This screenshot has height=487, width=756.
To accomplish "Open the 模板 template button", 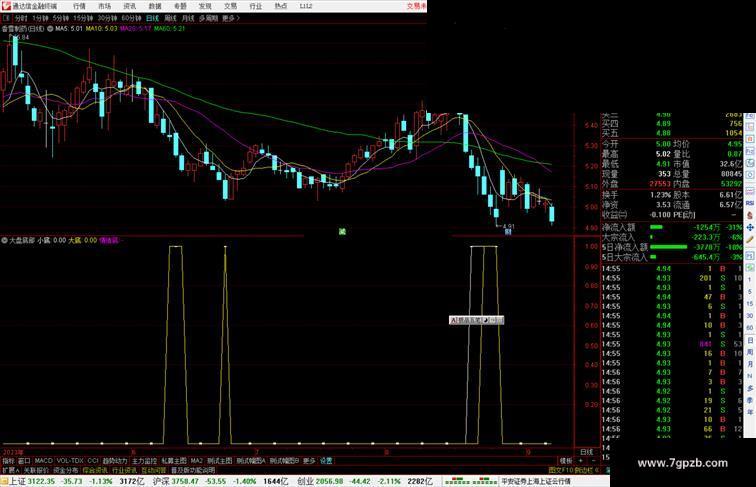I will click(x=566, y=461).
